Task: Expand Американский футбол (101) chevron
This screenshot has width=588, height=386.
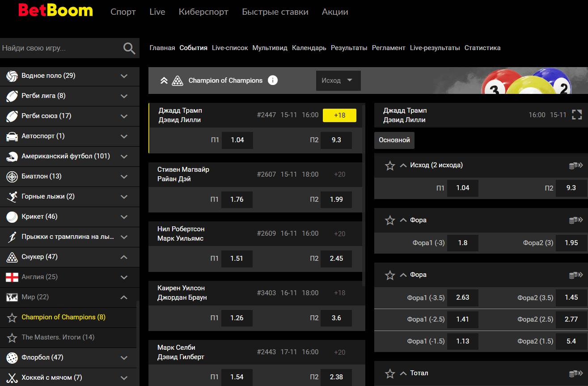Action: [124, 157]
